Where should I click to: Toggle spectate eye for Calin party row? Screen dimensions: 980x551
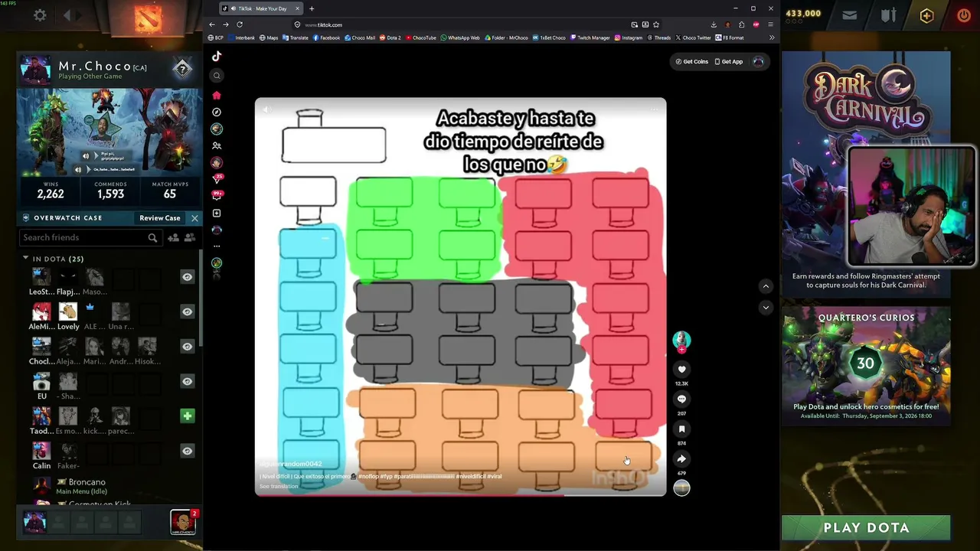tap(187, 451)
